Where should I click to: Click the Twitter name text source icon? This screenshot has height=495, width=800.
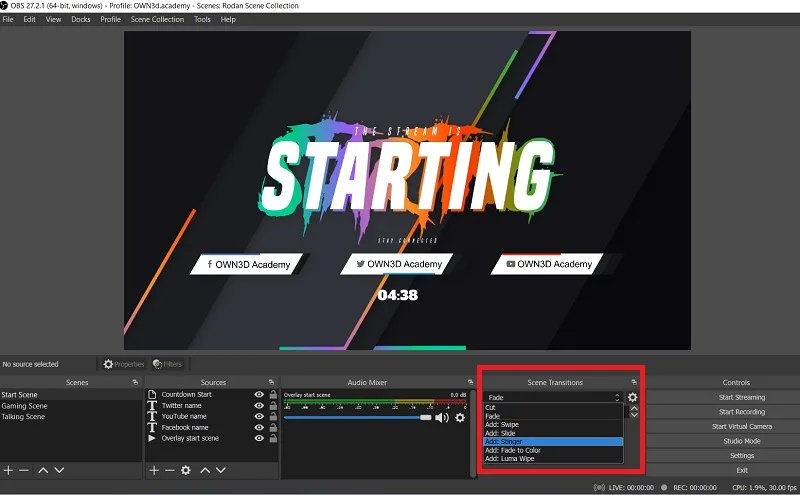pyautogui.click(x=152, y=406)
